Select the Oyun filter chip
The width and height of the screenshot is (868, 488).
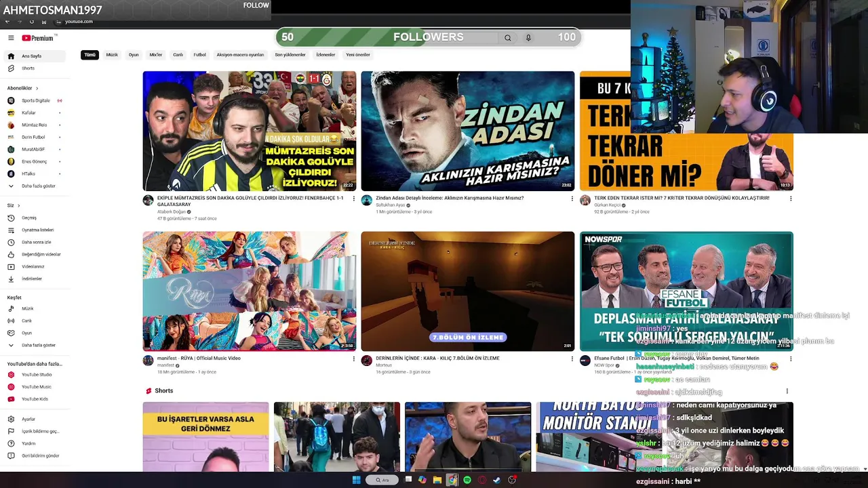(134, 55)
